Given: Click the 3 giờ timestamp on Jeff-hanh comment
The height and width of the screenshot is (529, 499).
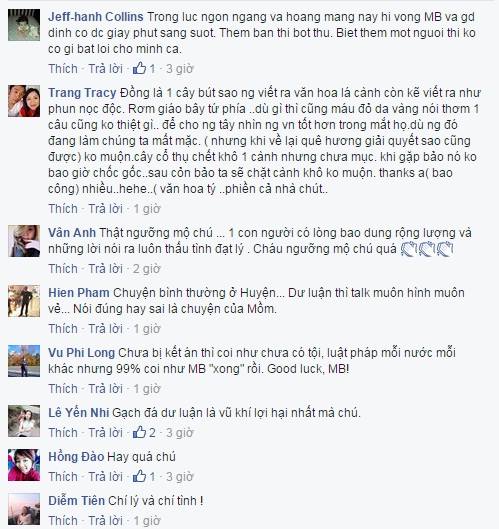Looking at the screenshot, I should click(179, 68).
